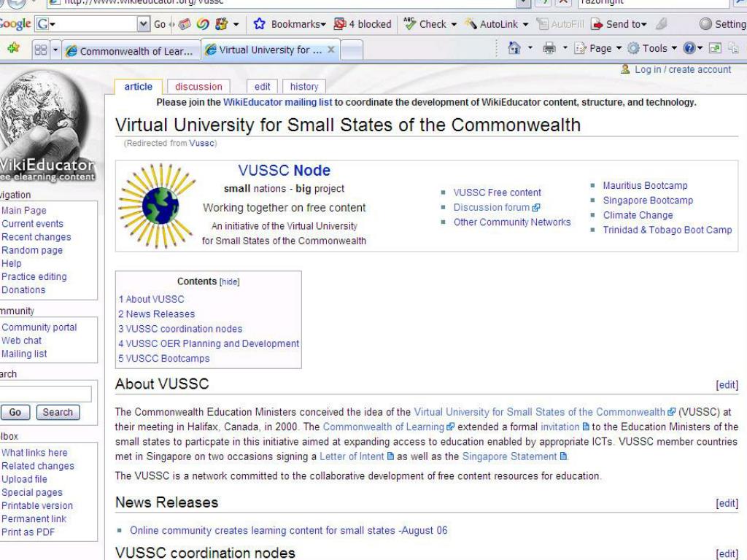This screenshot has height=560, width=747.
Task: Hide the Contents table via hide link
Action: pyautogui.click(x=229, y=282)
